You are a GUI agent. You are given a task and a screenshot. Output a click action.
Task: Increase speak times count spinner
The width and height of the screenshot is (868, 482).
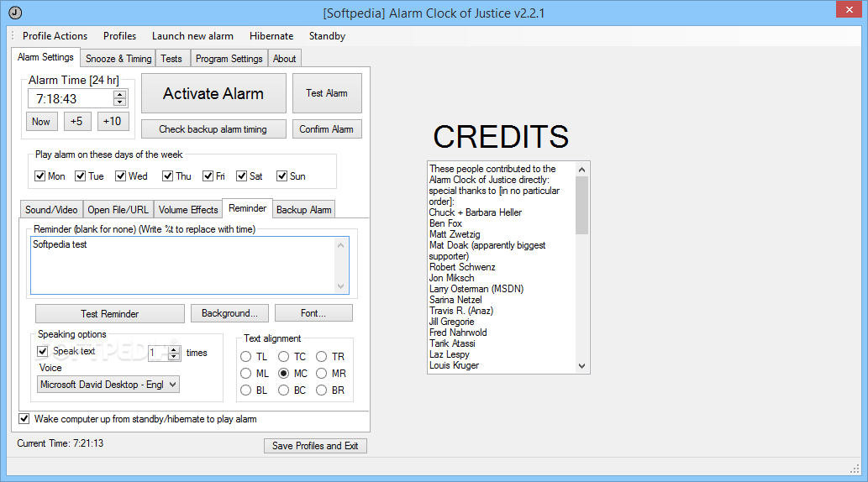[175, 349]
